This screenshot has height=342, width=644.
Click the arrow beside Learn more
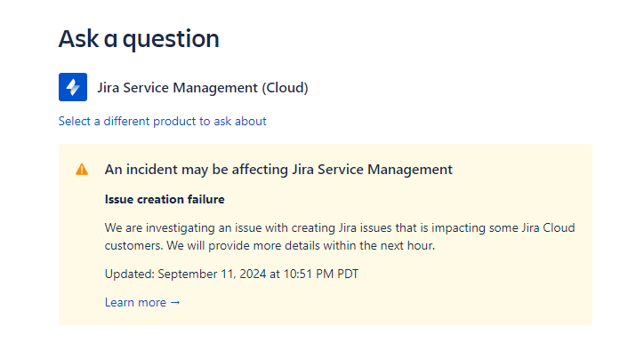(x=175, y=303)
